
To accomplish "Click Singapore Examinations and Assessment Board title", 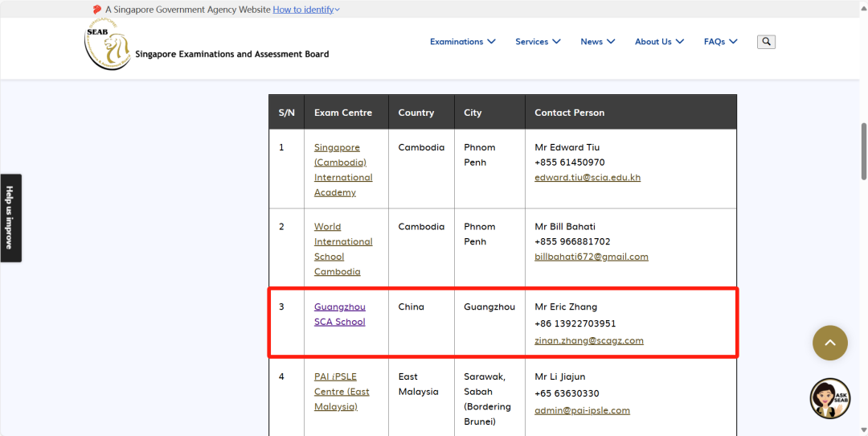I will coord(232,54).
